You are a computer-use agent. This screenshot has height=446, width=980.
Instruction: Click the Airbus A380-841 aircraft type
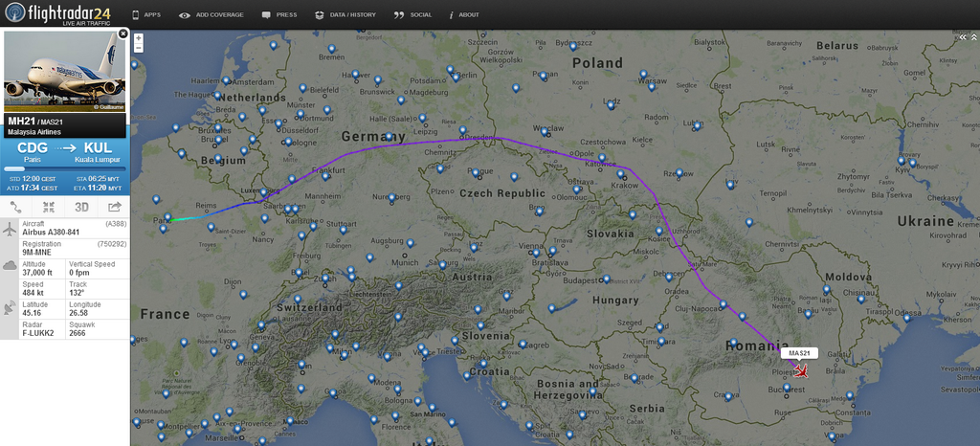[51, 232]
